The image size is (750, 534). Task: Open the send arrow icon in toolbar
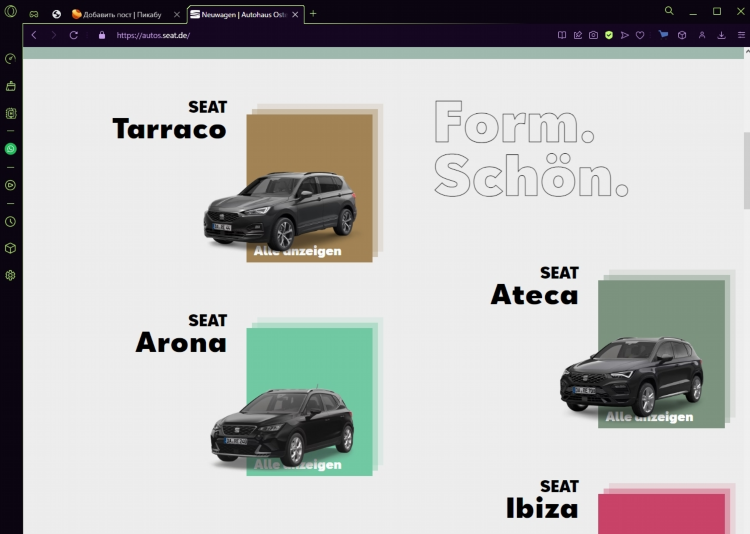625,35
